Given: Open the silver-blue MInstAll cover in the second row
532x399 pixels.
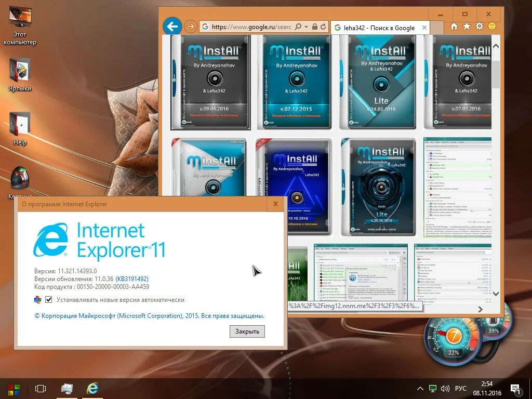Looking at the screenshot, I should (209, 167).
